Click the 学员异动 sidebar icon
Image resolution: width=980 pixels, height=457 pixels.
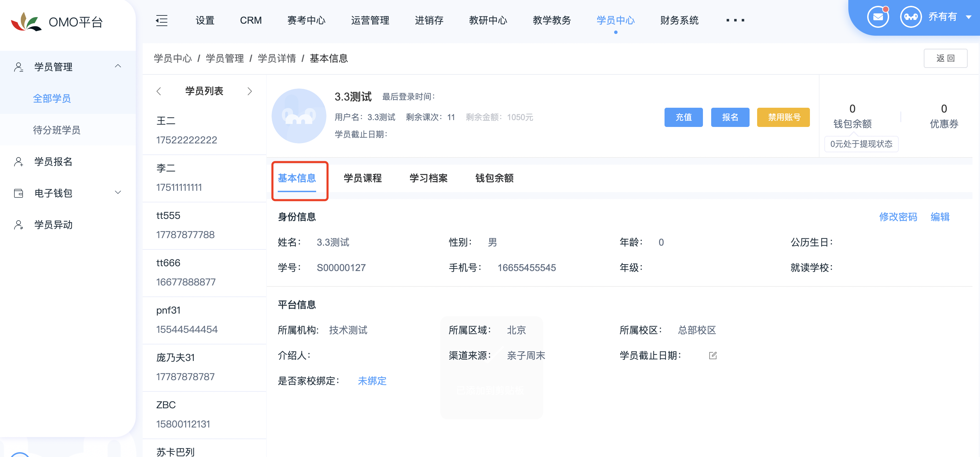(x=19, y=225)
